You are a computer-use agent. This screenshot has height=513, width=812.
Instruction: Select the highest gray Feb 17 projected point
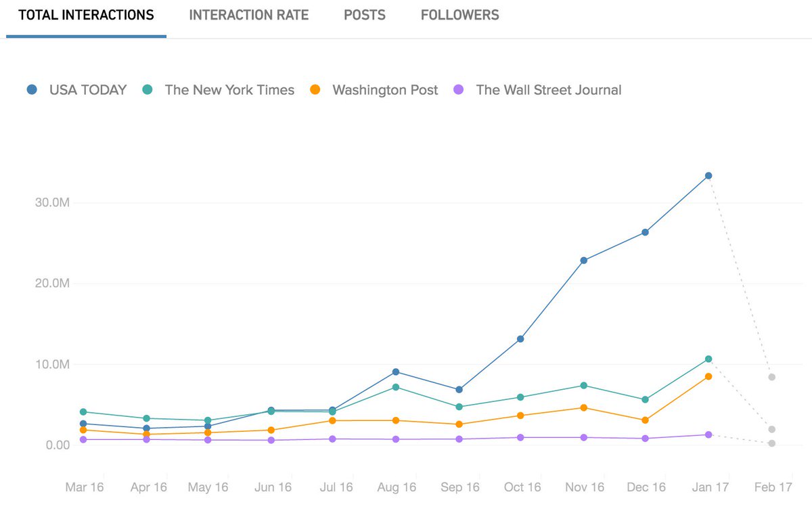tap(771, 377)
